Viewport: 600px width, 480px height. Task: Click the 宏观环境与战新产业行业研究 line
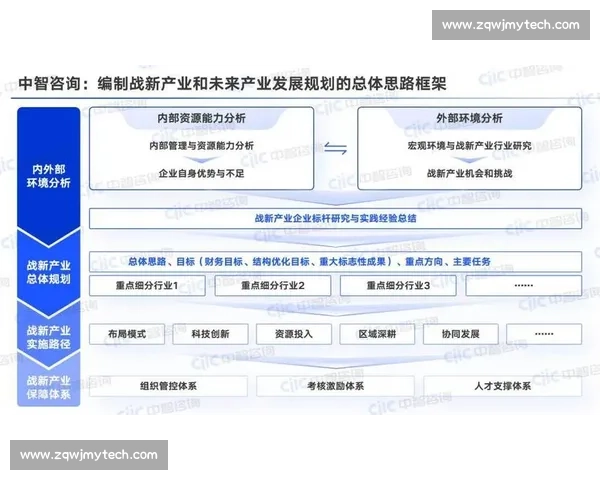pos(470,145)
